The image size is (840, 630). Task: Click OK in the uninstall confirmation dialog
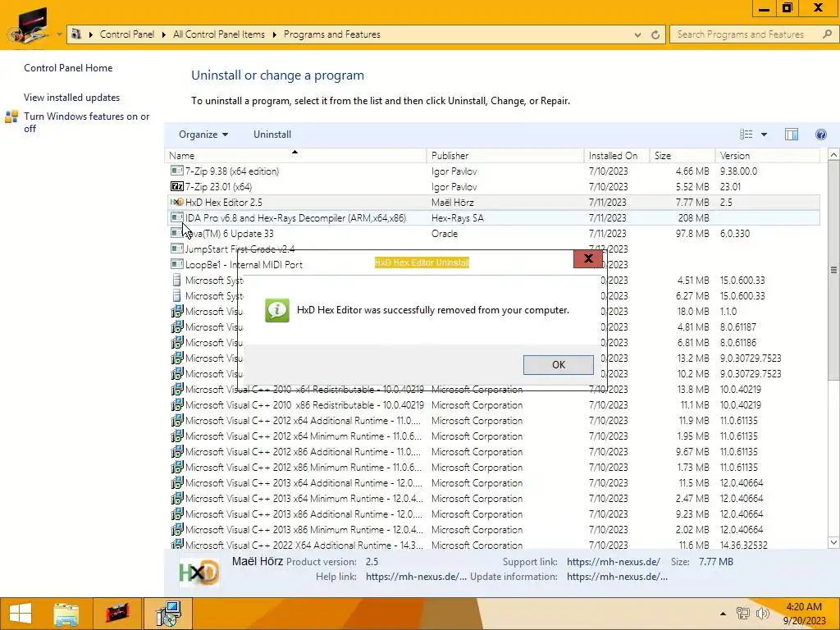pyautogui.click(x=558, y=365)
